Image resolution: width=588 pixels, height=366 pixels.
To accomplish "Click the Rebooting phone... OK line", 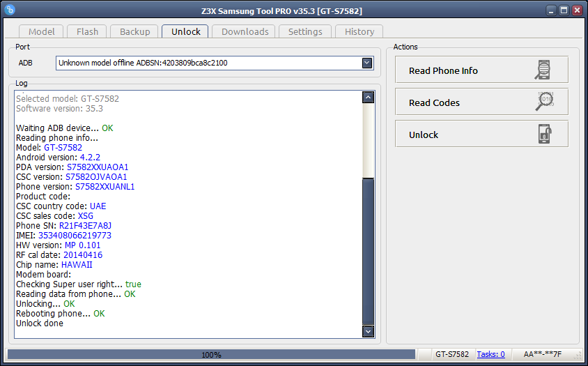I will (61, 314).
